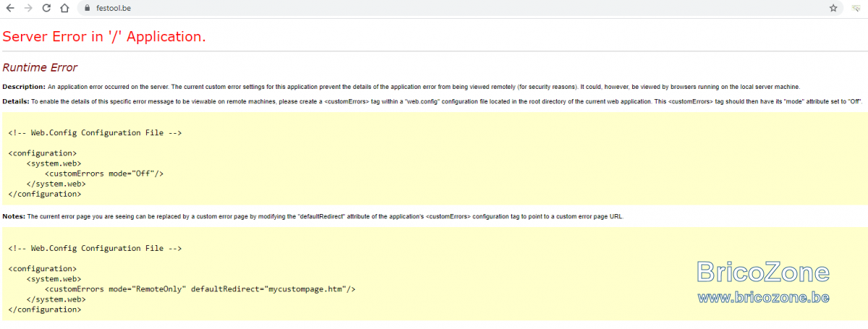View site info via the padlock icon
Screen dimensions: 868x329
click(86, 8)
